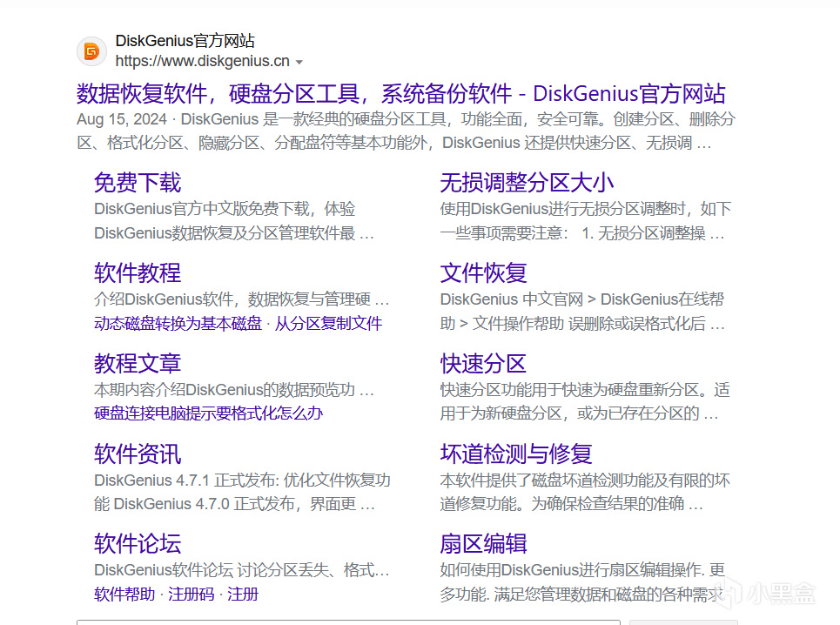Image resolution: width=840 pixels, height=625 pixels.
Task: Open the 软件教程 sitelink
Action: (138, 272)
